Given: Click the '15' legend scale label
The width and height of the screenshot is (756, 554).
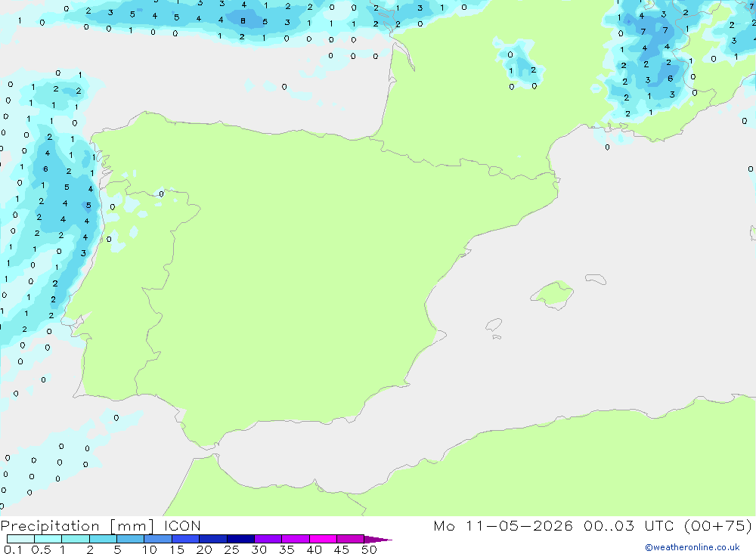Looking at the screenshot, I should point(177,549).
